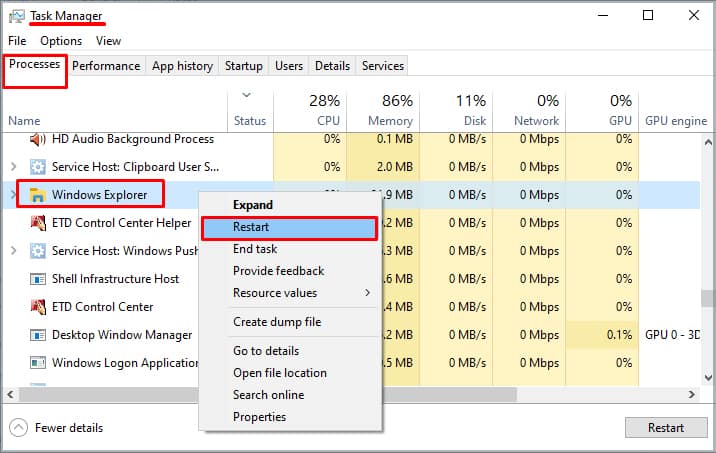Select the HD Audio Background Process row
The height and width of the screenshot is (453, 716).
point(352,139)
